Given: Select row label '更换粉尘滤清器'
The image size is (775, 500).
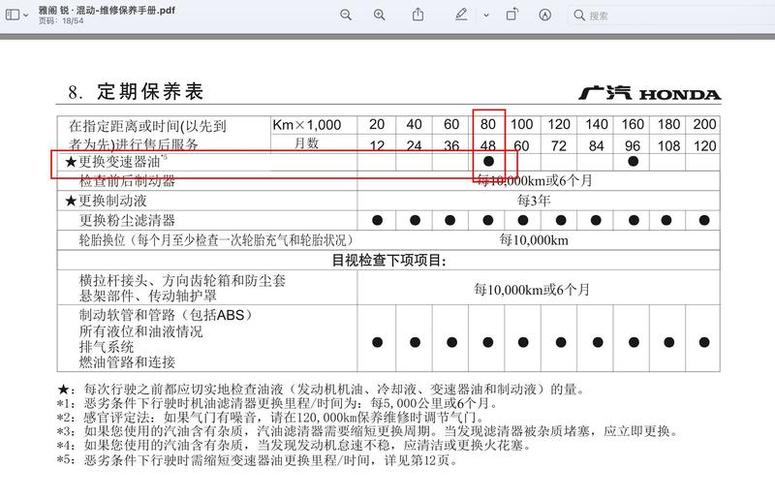Looking at the screenshot, I should [127, 220].
